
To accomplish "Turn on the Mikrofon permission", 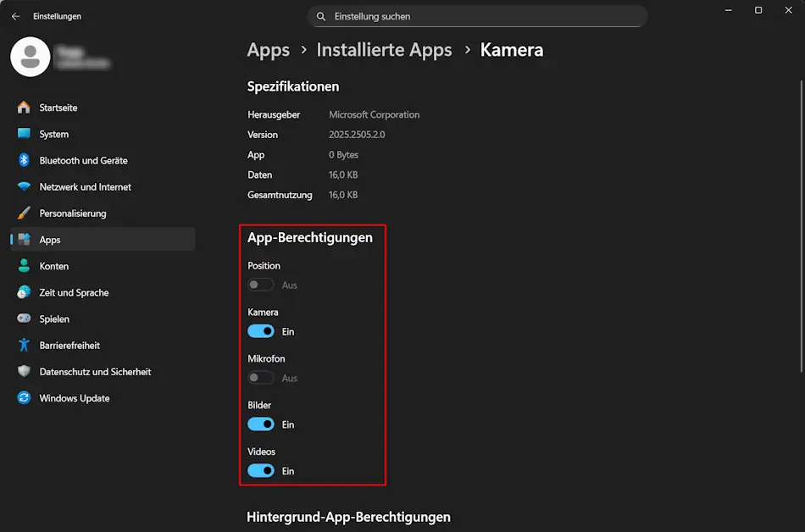I will pyautogui.click(x=259, y=378).
